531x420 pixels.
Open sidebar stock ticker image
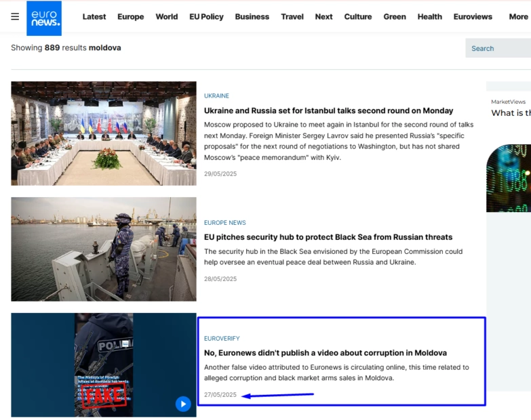pyautogui.click(x=509, y=178)
